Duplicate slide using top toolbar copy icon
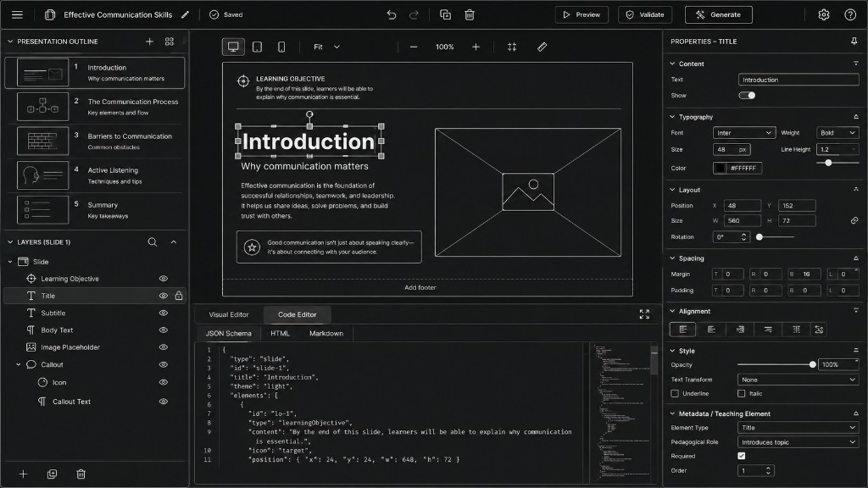This screenshot has width=868, height=488. coord(445,15)
